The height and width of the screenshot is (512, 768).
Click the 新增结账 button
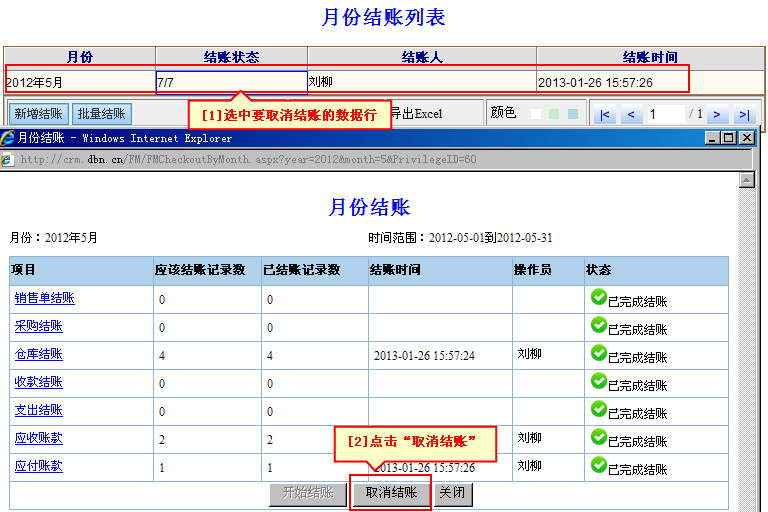point(39,114)
